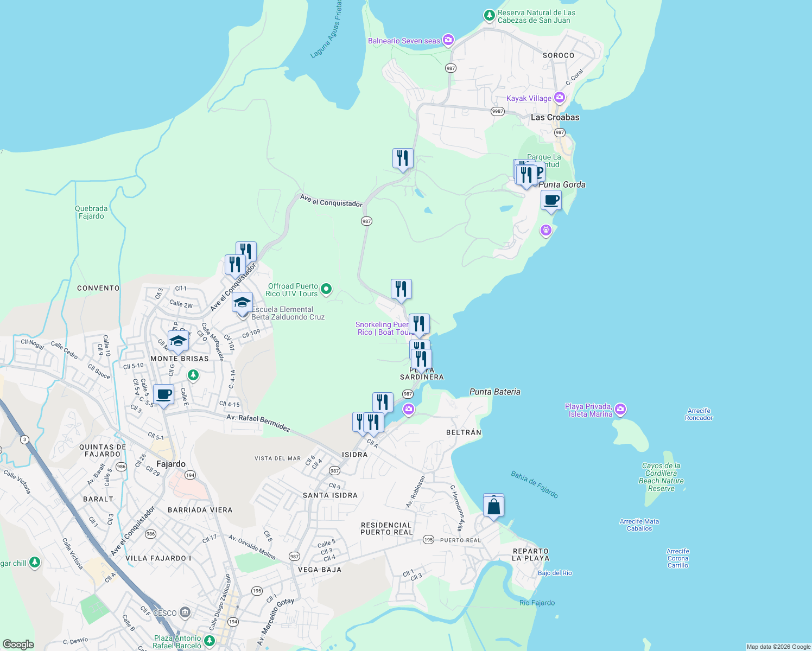Click the Offroad Puerto Rico UTV Tours pin
Image resolution: width=812 pixels, height=651 pixels.
tap(325, 289)
